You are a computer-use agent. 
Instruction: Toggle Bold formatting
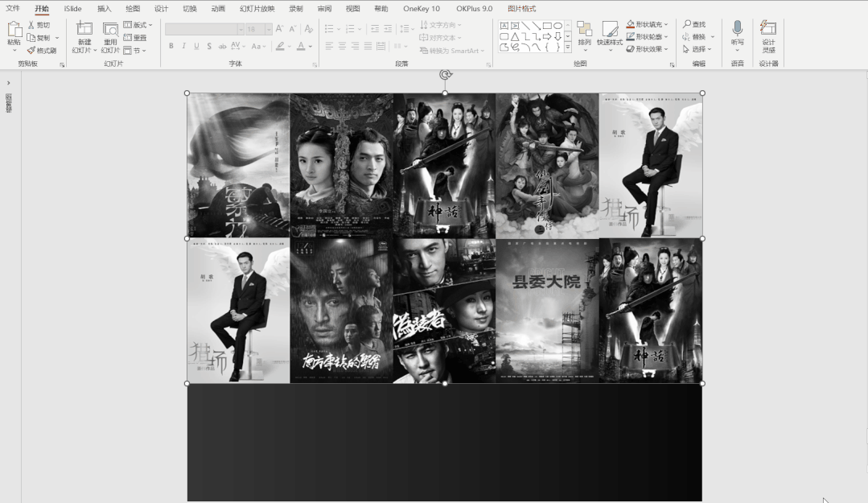171,46
